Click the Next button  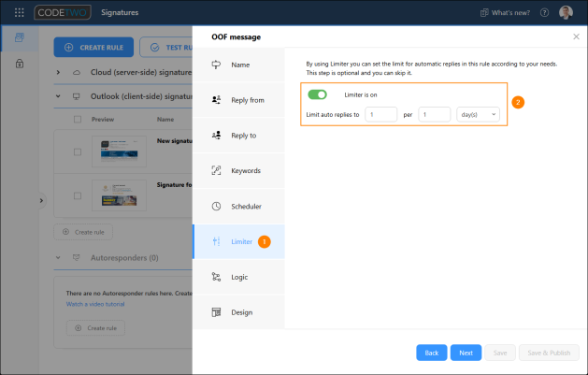tap(466, 353)
